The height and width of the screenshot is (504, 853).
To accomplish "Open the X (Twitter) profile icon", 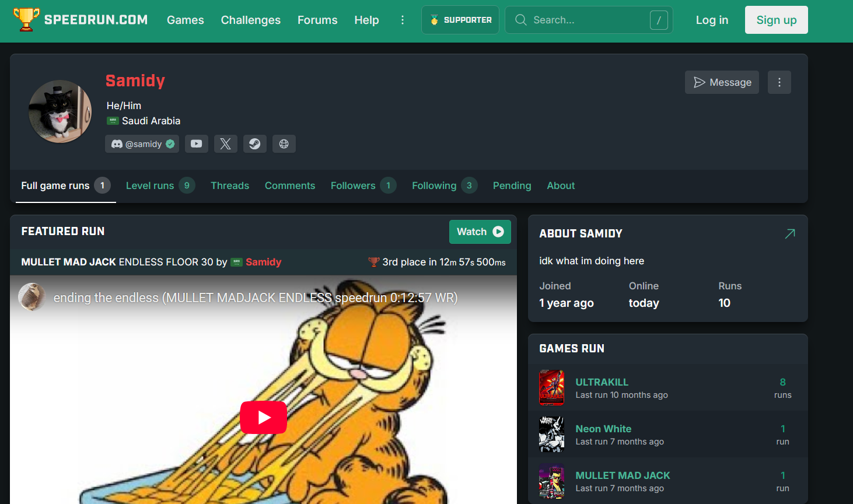I will [226, 144].
